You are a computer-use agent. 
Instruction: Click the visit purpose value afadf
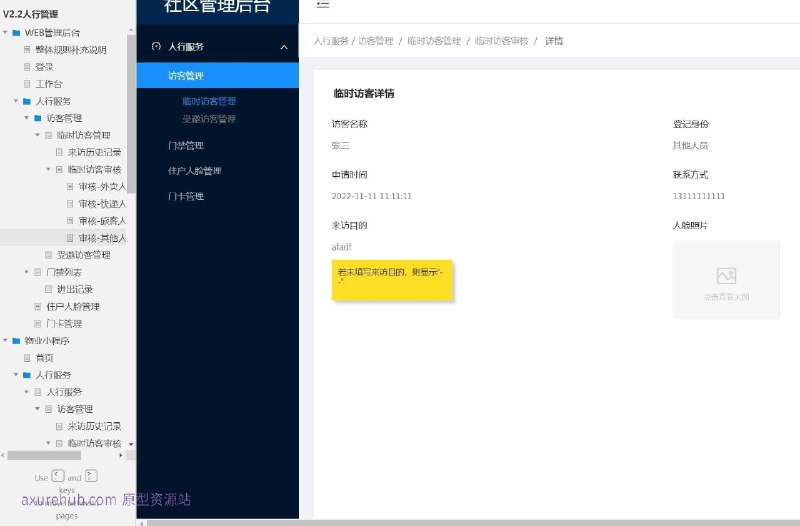tap(341, 247)
